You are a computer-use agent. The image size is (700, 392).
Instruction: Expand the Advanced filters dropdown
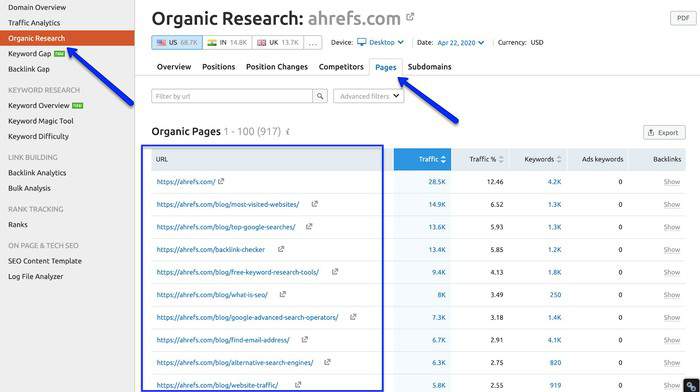point(368,96)
